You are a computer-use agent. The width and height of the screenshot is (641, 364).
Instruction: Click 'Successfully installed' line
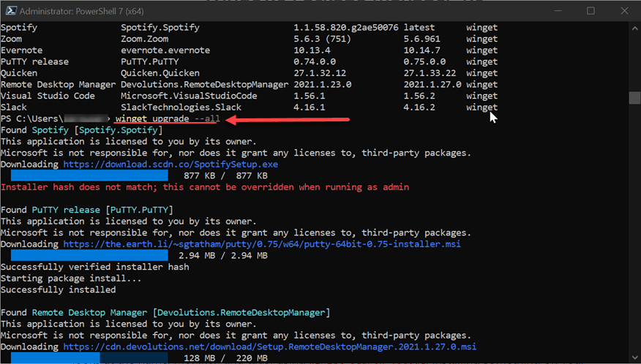pyautogui.click(x=58, y=289)
